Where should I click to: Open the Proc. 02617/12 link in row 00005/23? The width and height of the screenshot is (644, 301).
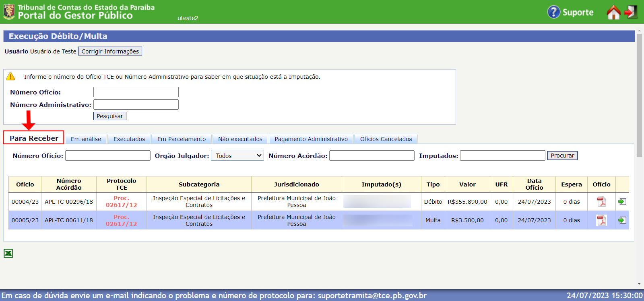tap(122, 220)
